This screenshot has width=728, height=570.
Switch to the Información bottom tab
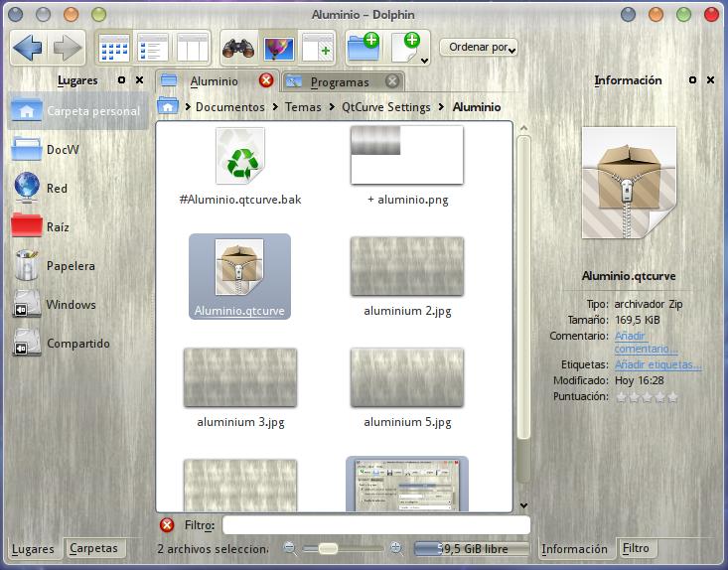(574, 548)
